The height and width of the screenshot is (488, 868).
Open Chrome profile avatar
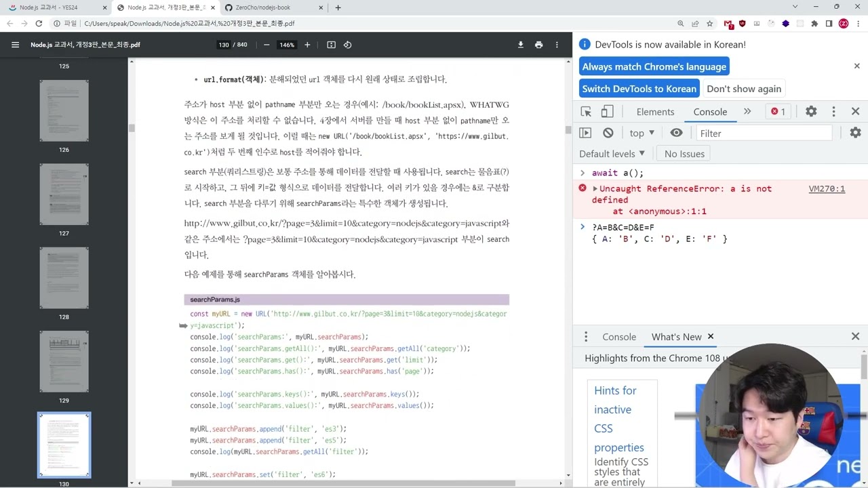tap(844, 23)
